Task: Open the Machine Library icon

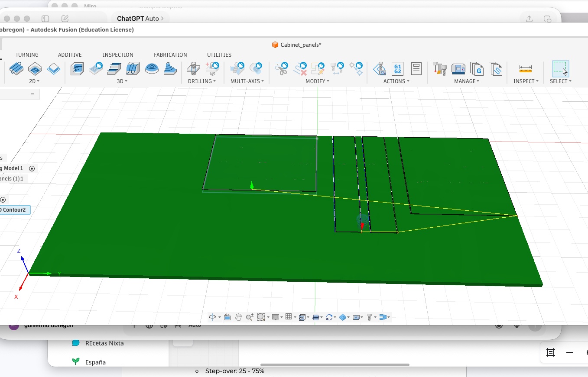Action: [x=458, y=68]
